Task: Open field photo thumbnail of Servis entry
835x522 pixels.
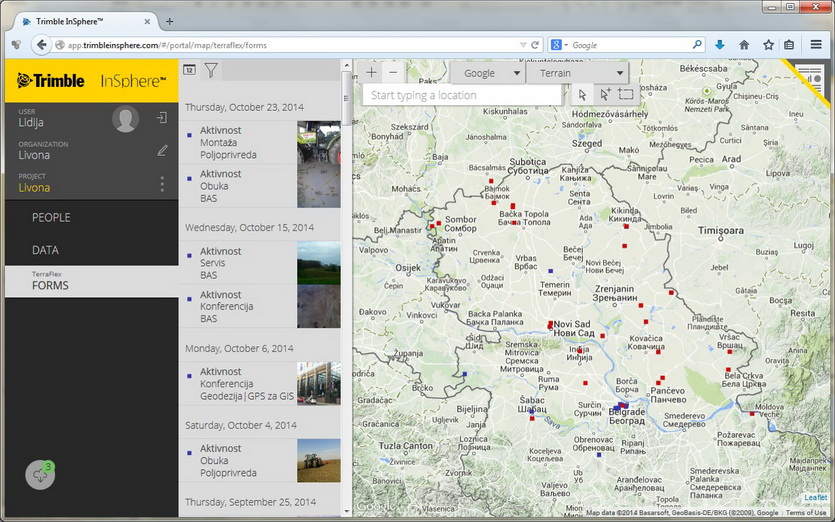Action: [x=318, y=263]
